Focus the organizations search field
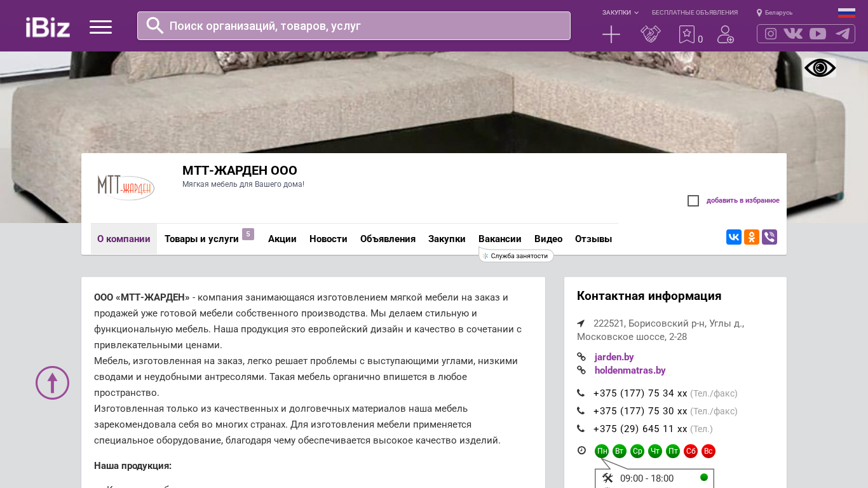This screenshot has width=868, height=488. tap(354, 25)
